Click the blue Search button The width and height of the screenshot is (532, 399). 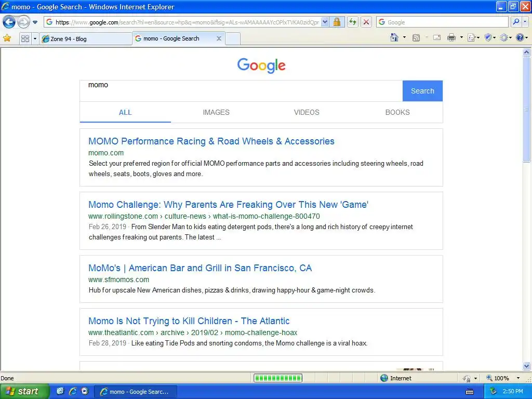point(422,91)
